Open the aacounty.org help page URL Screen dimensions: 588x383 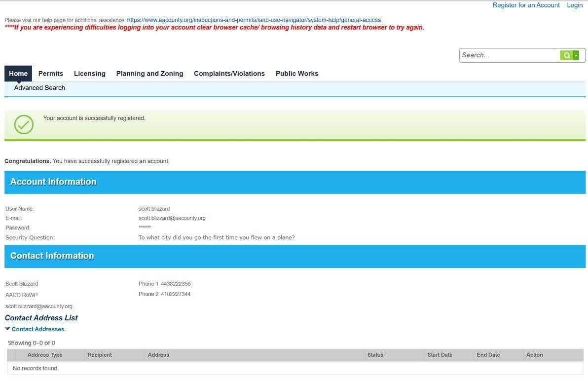tap(254, 20)
